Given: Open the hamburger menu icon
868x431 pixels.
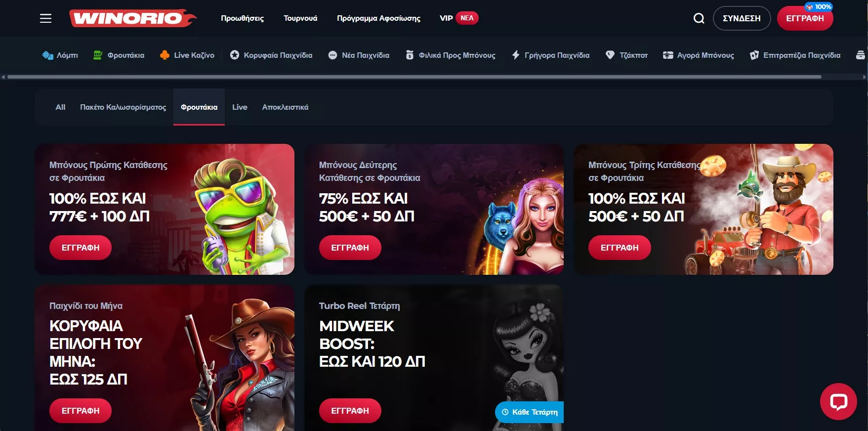Looking at the screenshot, I should pyautogui.click(x=45, y=18).
